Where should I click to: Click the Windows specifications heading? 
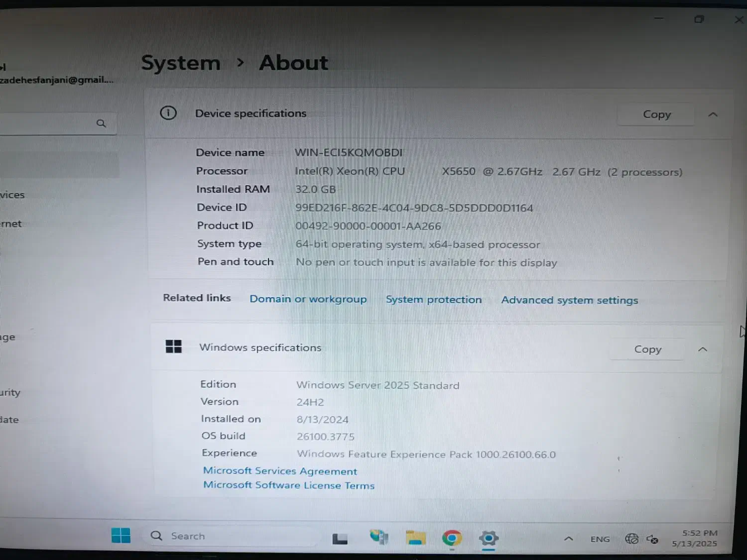click(x=260, y=347)
